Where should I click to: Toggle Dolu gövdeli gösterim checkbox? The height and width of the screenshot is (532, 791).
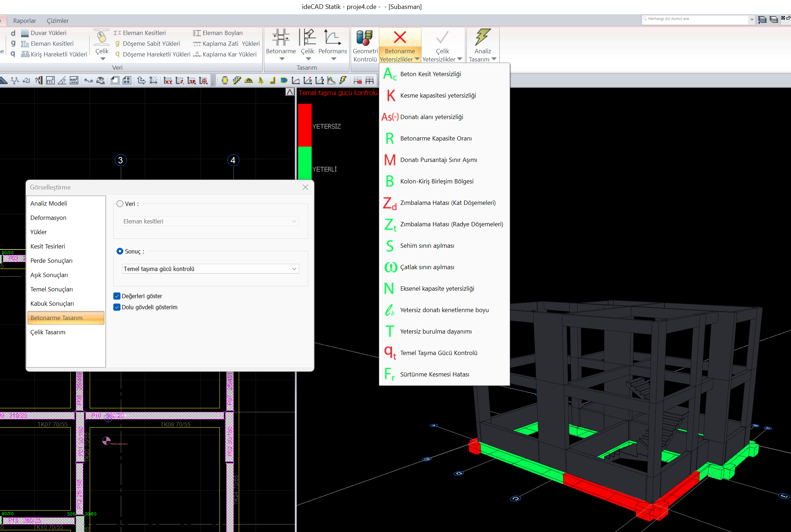(x=117, y=307)
